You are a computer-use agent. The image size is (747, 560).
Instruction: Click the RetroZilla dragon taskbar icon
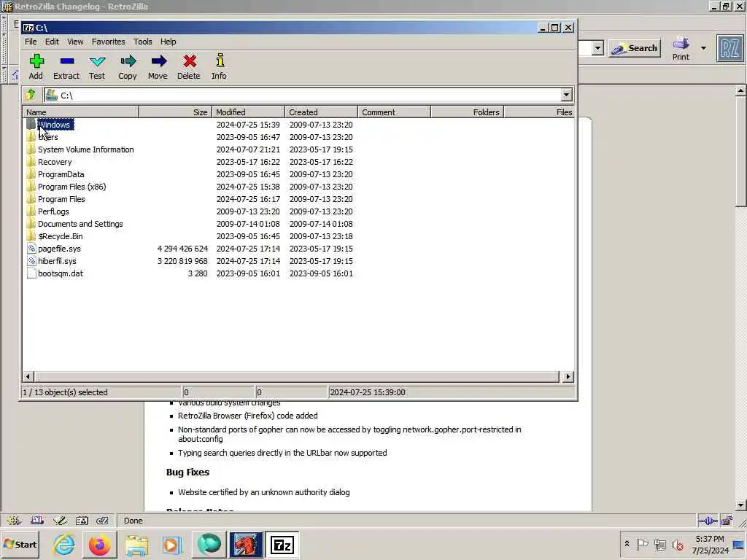pos(246,545)
